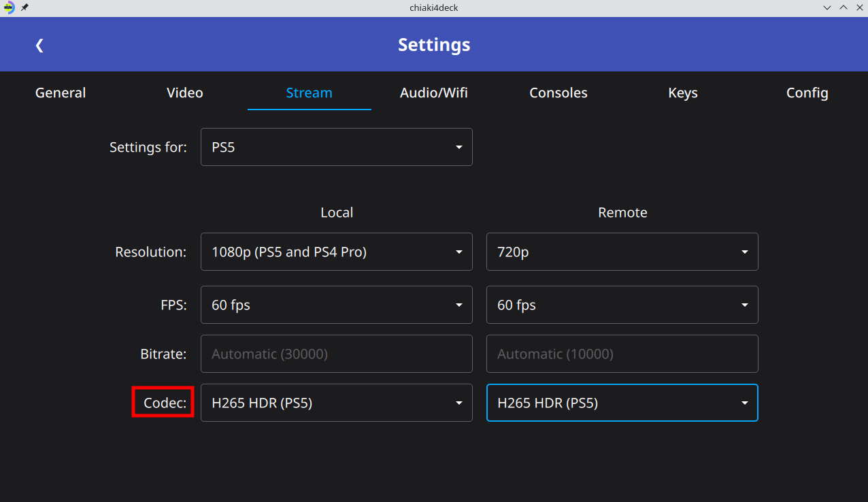Minimize the chiaki4deck window
The height and width of the screenshot is (502, 868).
[827, 7]
